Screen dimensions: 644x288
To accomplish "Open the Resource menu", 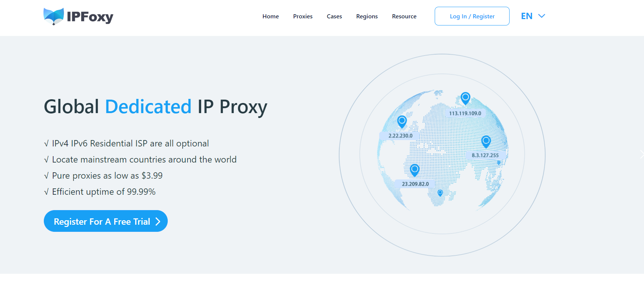I will (404, 16).
